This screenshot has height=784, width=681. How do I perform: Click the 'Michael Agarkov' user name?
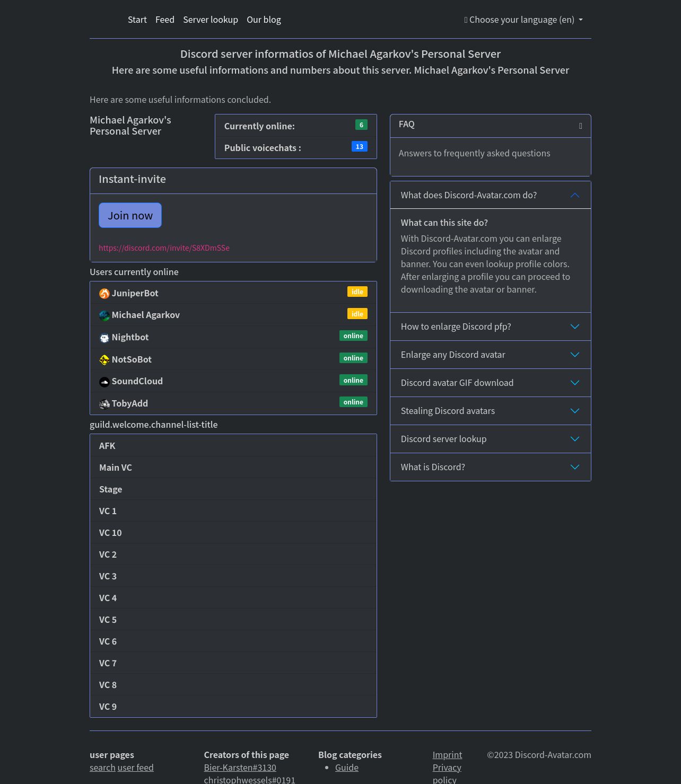(146, 315)
